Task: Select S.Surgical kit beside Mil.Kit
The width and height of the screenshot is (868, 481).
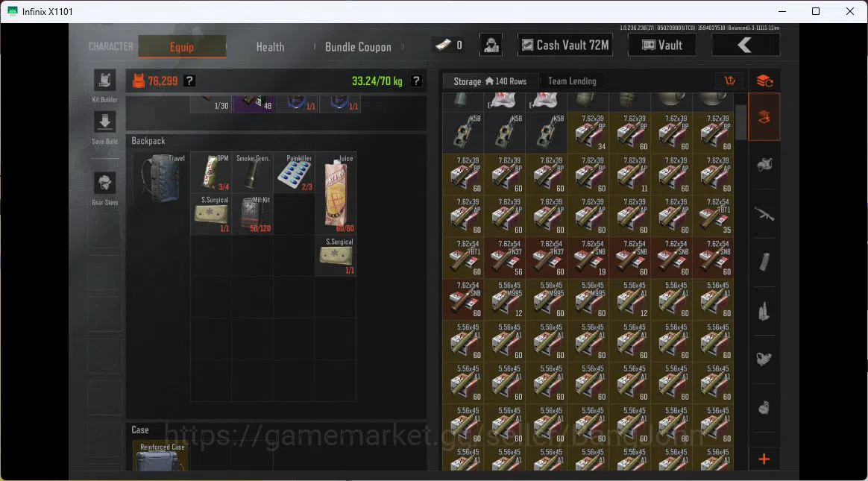Action: [211, 214]
